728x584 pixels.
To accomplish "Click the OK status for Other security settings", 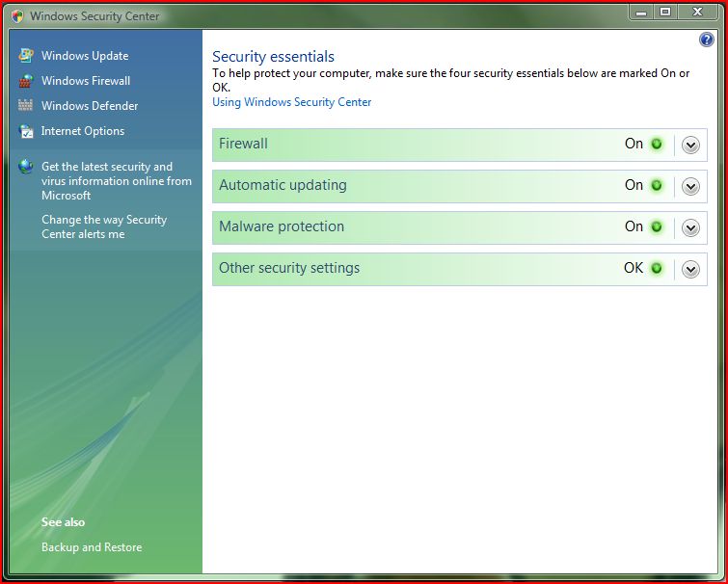I will [x=634, y=268].
